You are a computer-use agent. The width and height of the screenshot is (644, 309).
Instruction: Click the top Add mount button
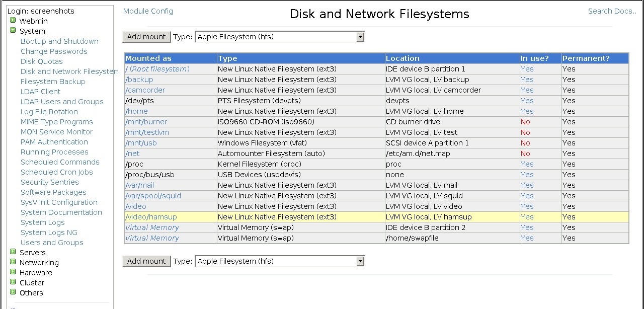pyautogui.click(x=146, y=37)
